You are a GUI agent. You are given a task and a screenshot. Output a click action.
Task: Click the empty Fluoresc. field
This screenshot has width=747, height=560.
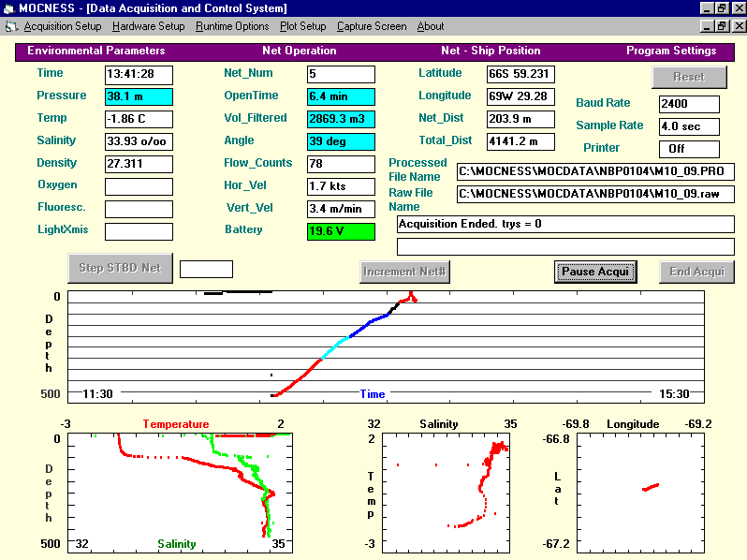click(x=139, y=209)
